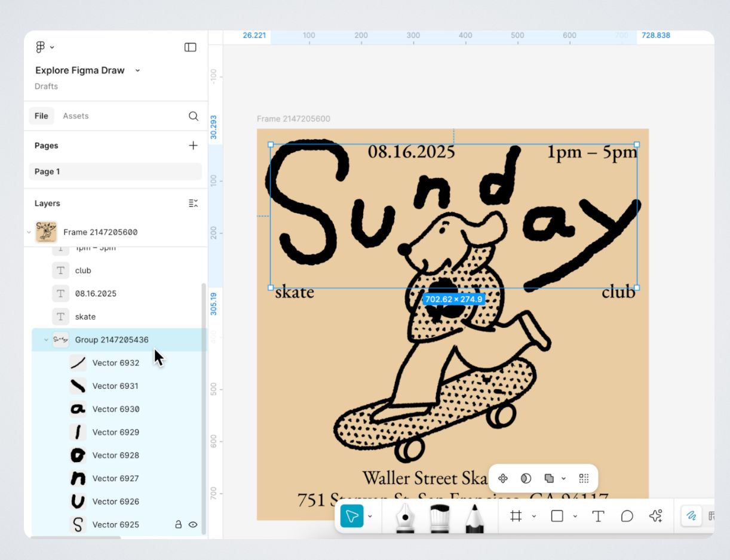
Task: Click the selection's top-right resize handle
Action: tap(637, 144)
